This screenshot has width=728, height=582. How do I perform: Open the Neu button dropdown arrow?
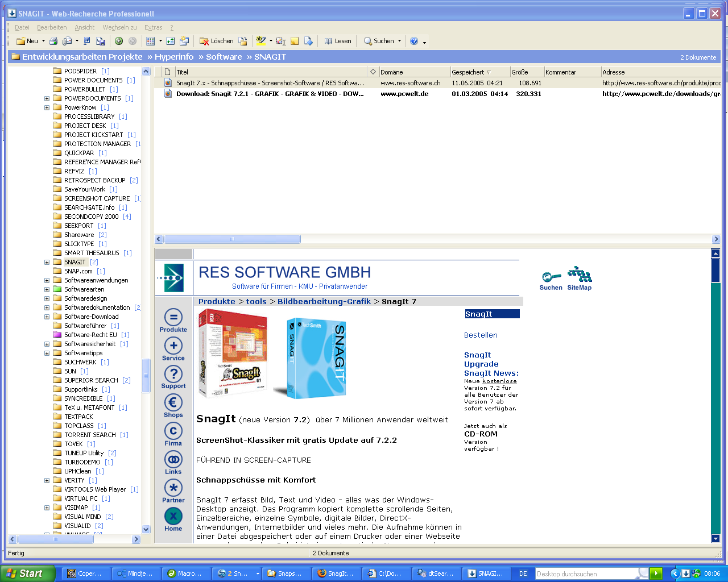pos(43,41)
